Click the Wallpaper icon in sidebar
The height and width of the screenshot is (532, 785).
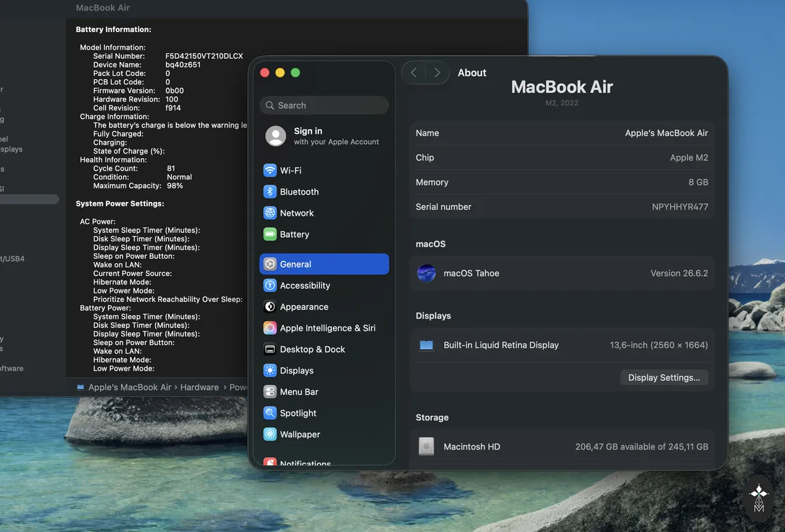[270, 434]
